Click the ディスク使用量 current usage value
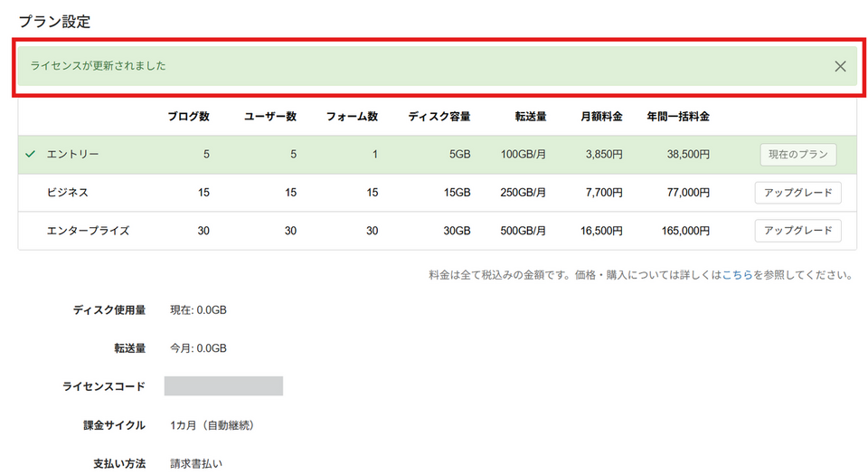Viewport: 868px width, 475px height. click(198, 310)
